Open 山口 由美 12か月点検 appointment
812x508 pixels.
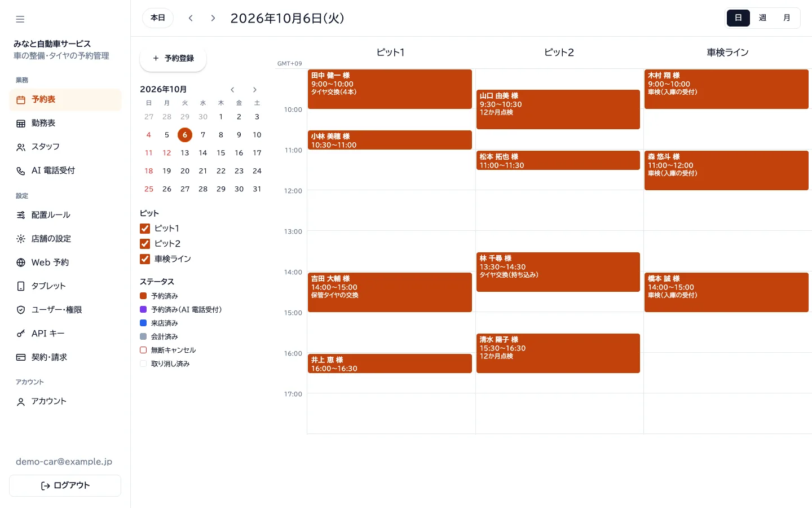coord(558,110)
